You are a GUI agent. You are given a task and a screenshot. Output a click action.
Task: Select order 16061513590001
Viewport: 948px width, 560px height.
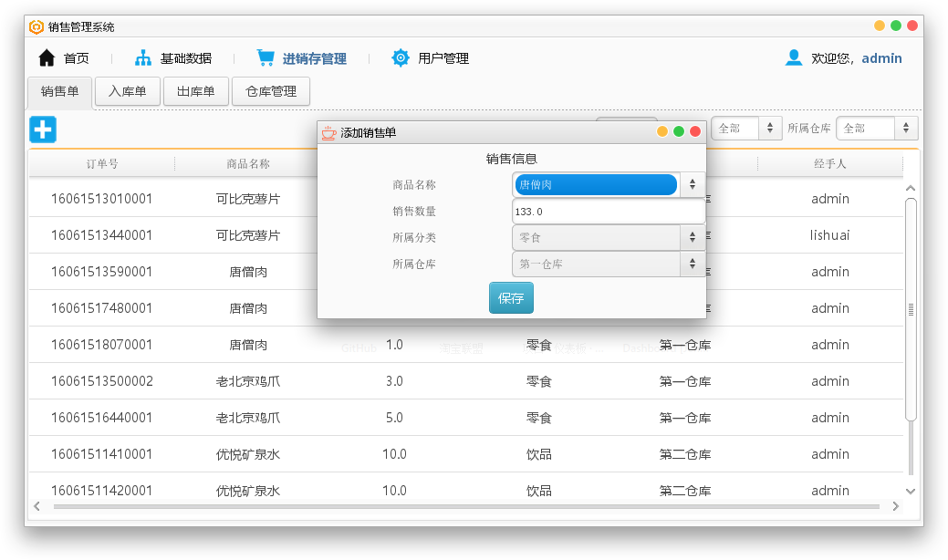101,272
